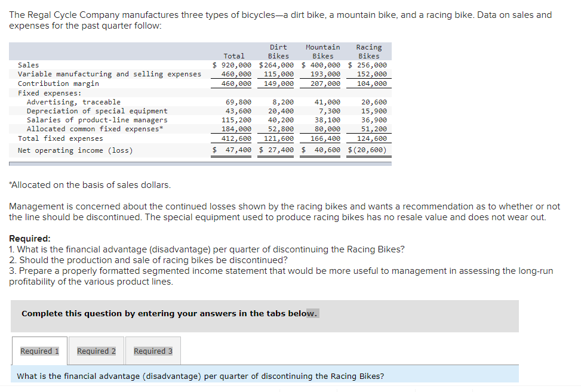Click Dirt Bikes depreciation value 20,400
The height and width of the screenshot is (392, 581).
tap(281, 111)
